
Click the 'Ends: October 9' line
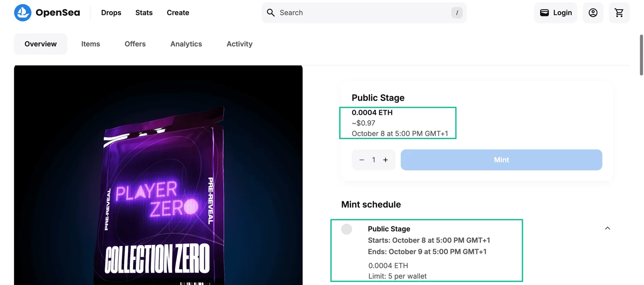(x=427, y=252)
